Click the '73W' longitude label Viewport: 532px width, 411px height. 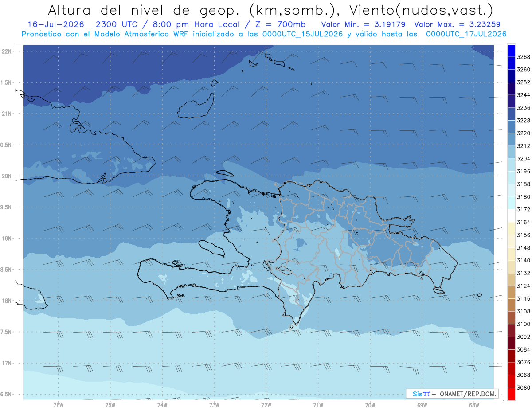[214, 404]
